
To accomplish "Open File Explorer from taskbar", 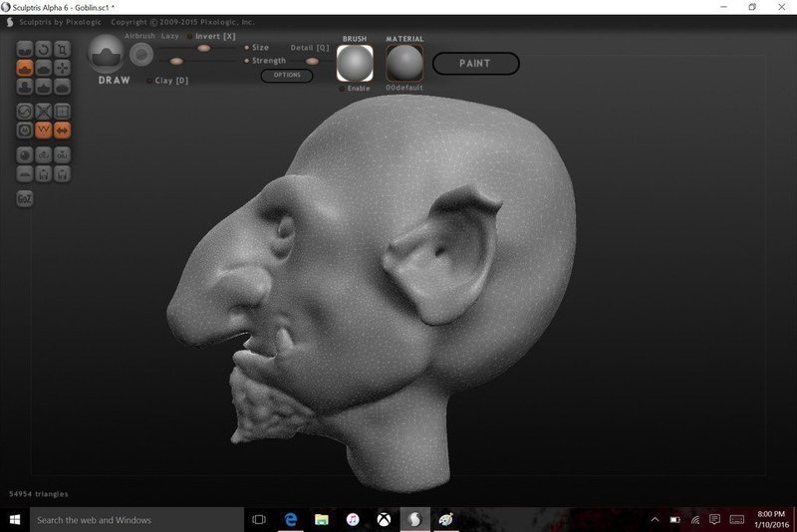I will (x=321, y=520).
